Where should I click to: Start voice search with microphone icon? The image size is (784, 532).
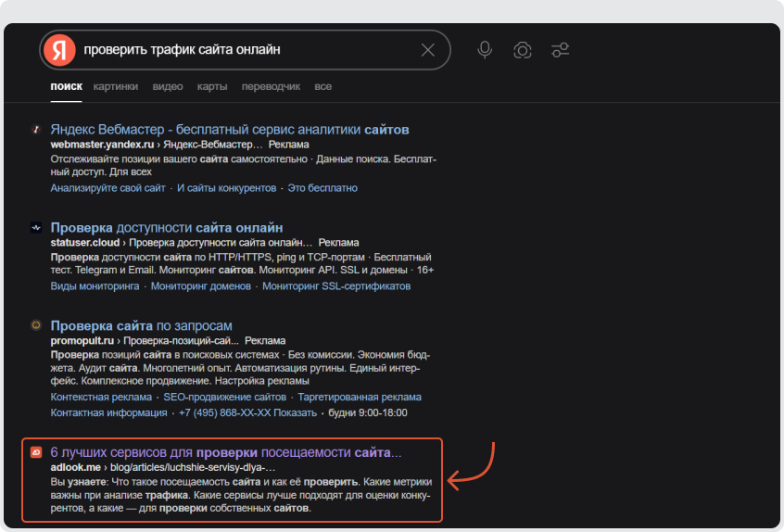(x=485, y=50)
